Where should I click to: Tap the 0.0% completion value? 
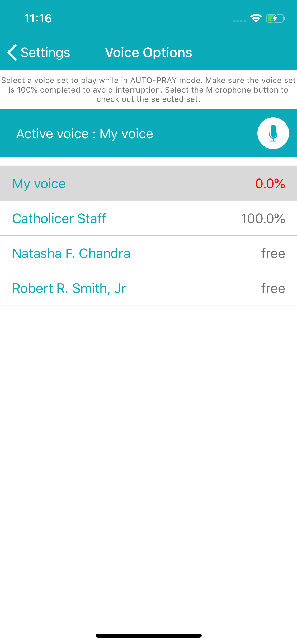pos(270,183)
